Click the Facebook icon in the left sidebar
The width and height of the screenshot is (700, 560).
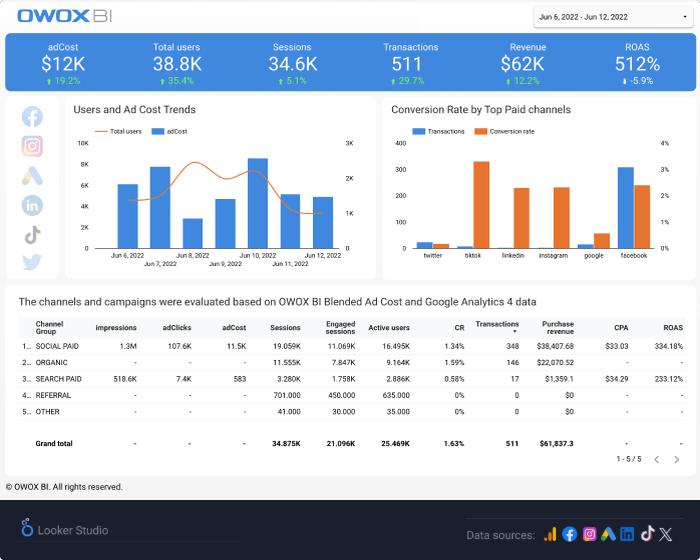point(32,117)
